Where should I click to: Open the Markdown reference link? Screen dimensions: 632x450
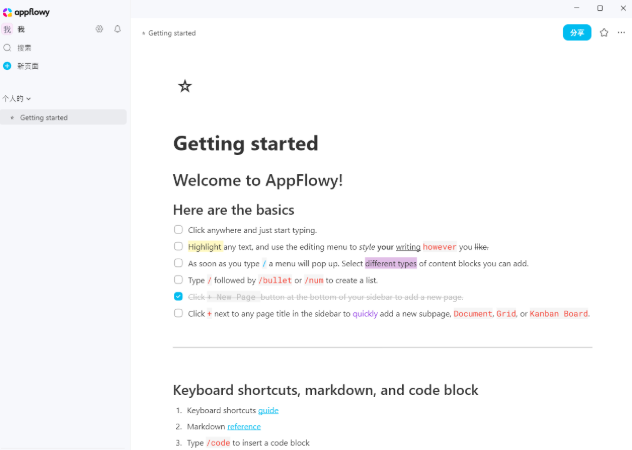(x=243, y=426)
